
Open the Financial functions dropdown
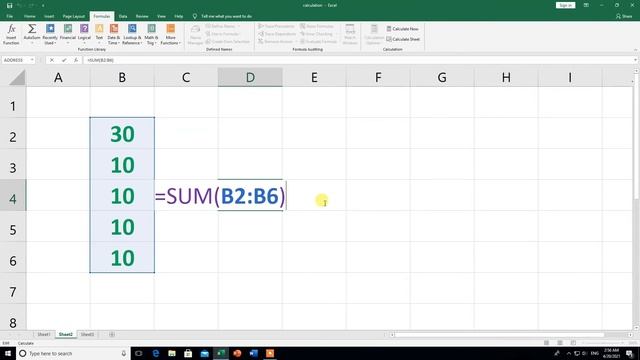pos(68,34)
